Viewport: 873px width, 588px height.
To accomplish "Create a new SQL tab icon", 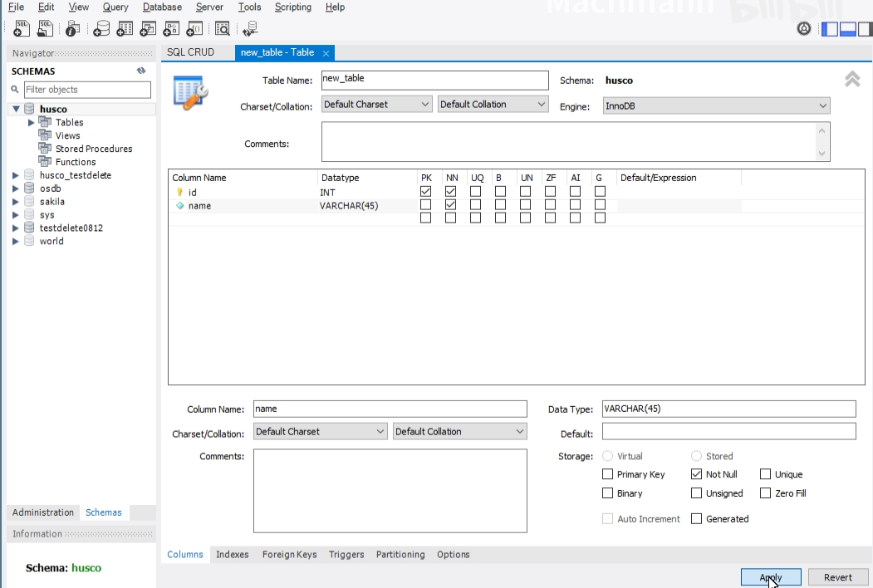I will (22, 29).
